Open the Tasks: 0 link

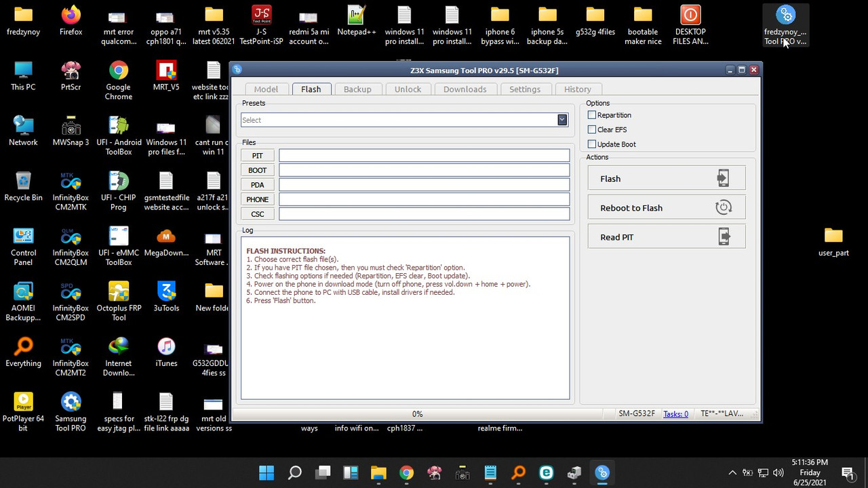coord(675,413)
